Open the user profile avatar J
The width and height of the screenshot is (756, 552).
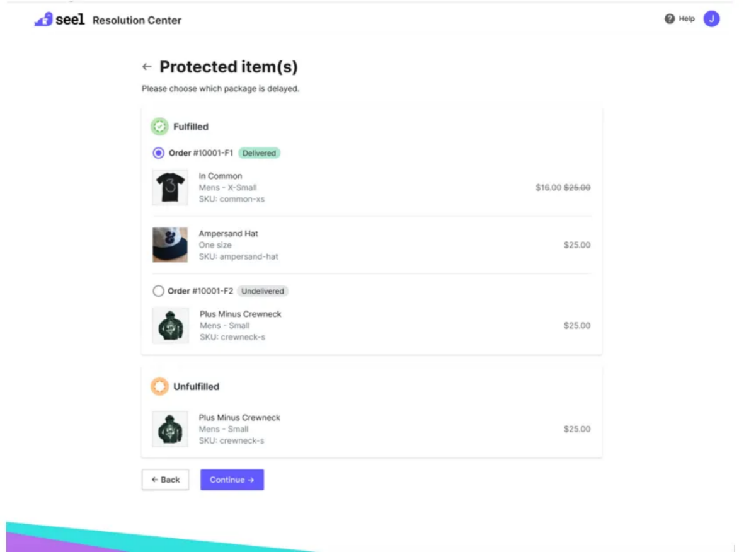tap(711, 19)
